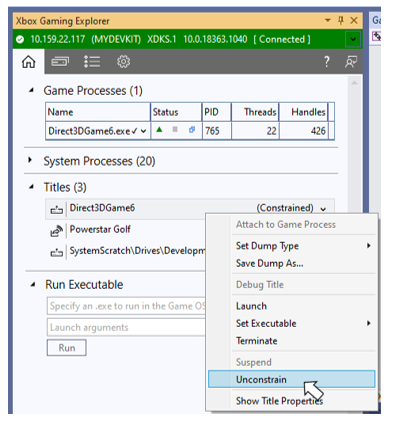
Task: Open the settings gear tab
Action: [123, 62]
